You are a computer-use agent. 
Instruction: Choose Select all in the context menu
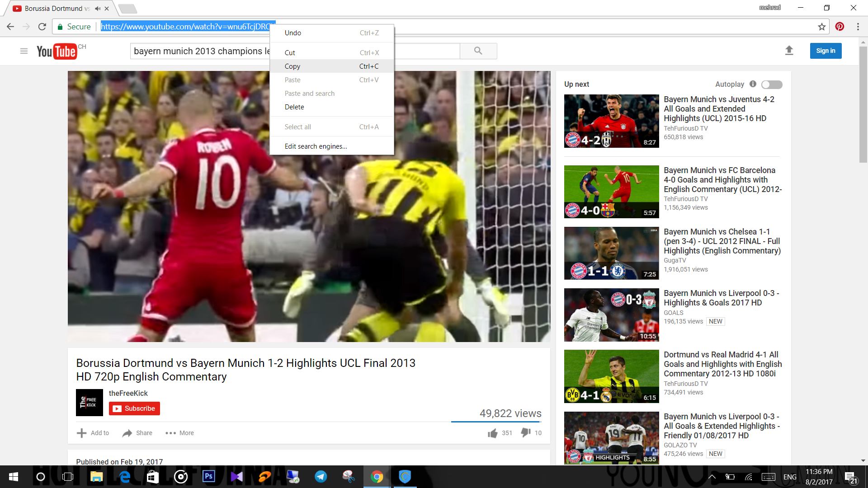(297, 127)
